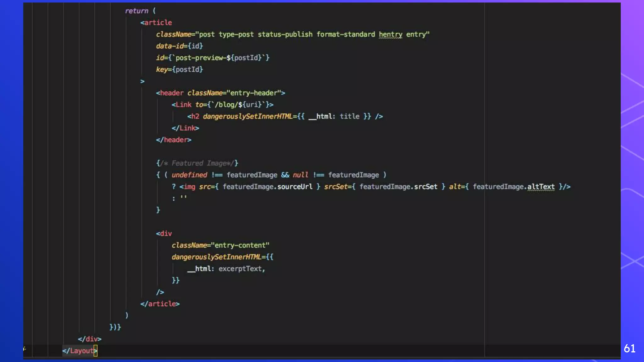Click the img src attribute
The width and height of the screenshot is (644, 362).
205,187
